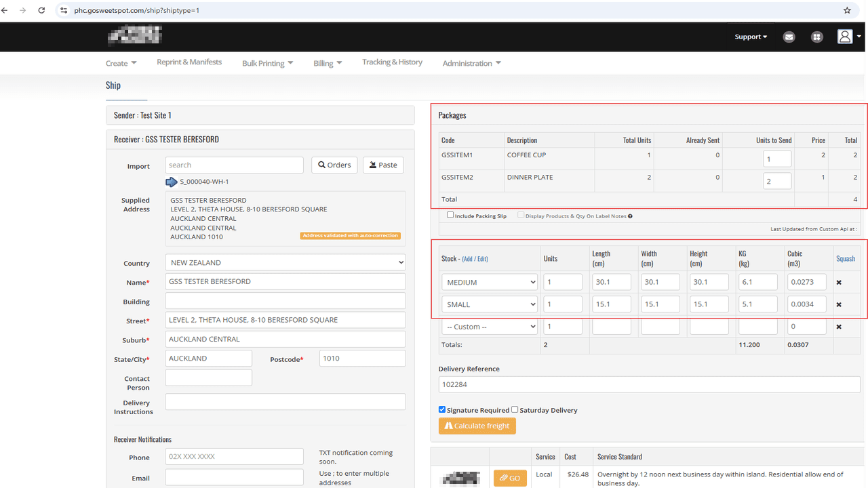Remove the SMALL stock row

coord(839,304)
